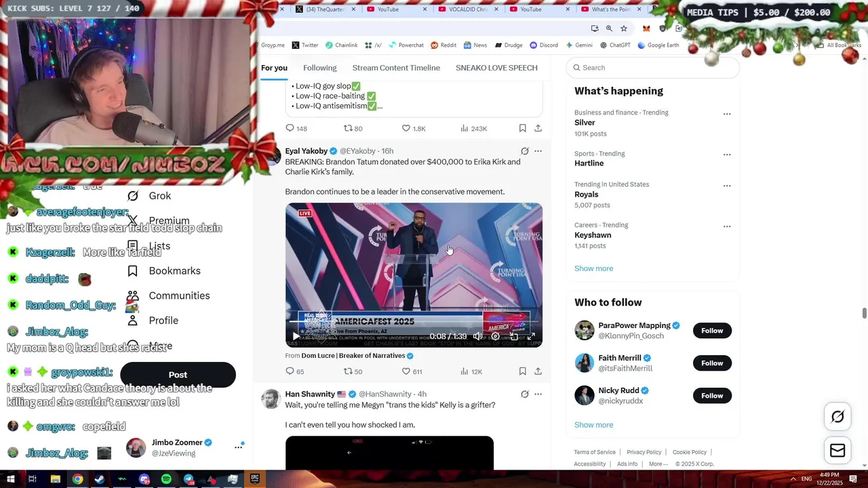Switch to the Following tab
The image size is (868, 488).
[319, 68]
